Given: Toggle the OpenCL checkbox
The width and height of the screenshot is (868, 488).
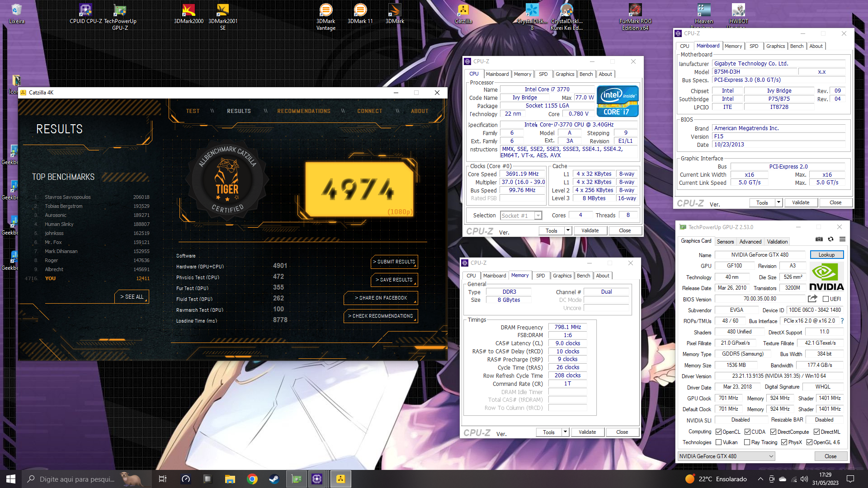Looking at the screenshot, I should click(718, 432).
